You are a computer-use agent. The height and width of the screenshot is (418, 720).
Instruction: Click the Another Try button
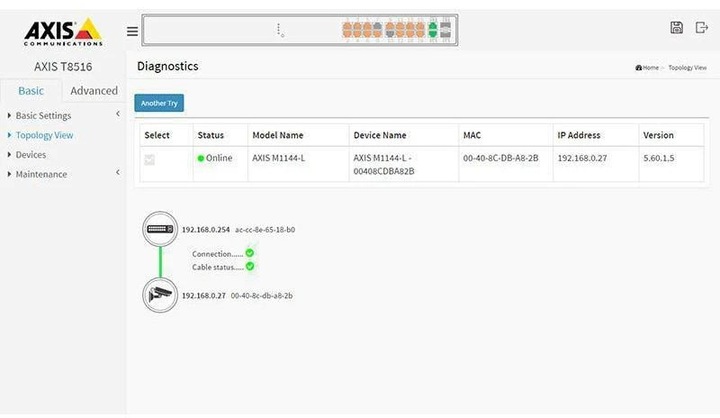pos(159,103)
